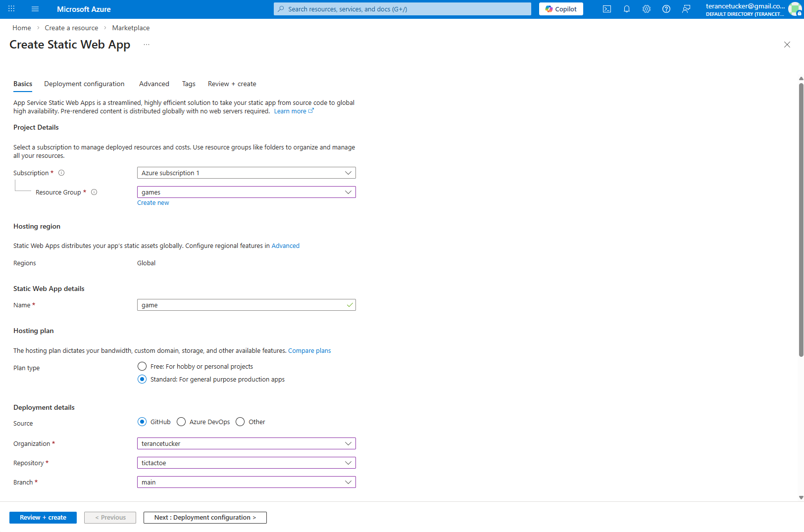The image size is (804, 532).
Task: Go to Home breadcrumb
Action: [x=22, y=28]
